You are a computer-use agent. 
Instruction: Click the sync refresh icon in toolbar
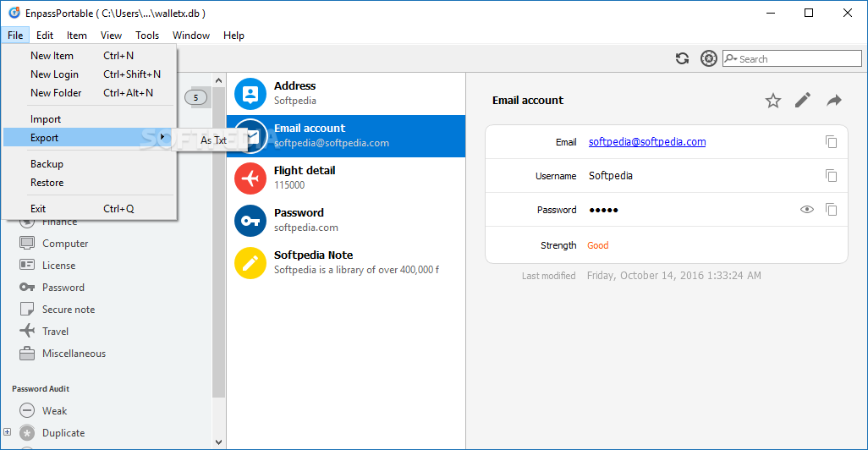(x=682, y=58)
